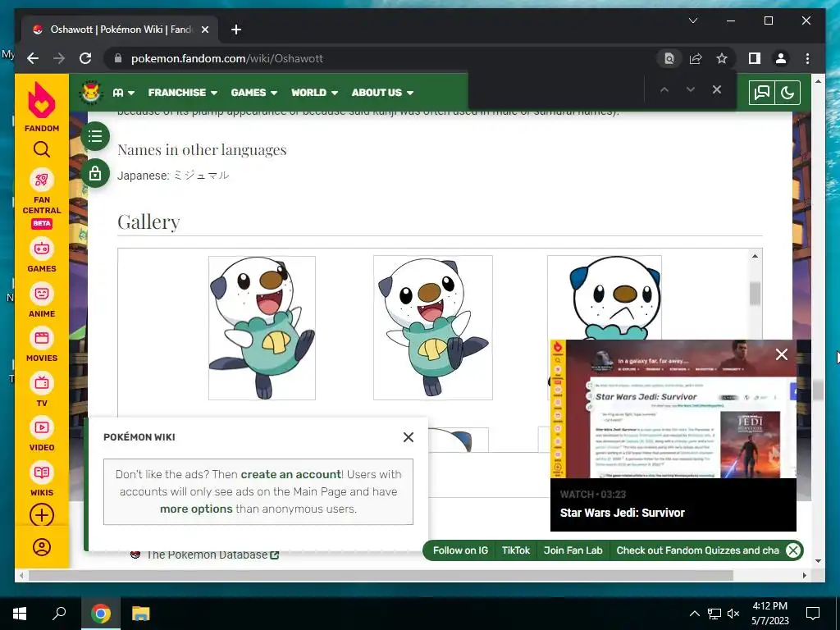Click Join Fan Lab button
Viewport: 840px width, 630px height.
point(573,550)
